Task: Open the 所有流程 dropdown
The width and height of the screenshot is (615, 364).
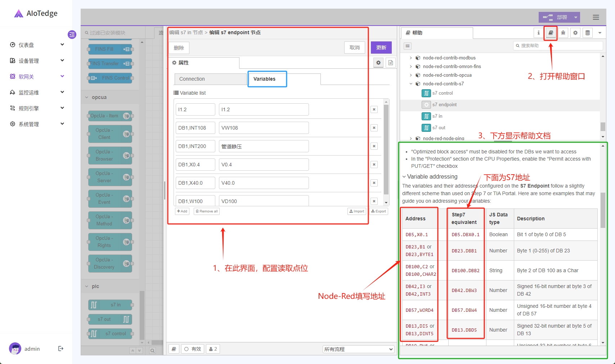Action: (x=358, y=349)
